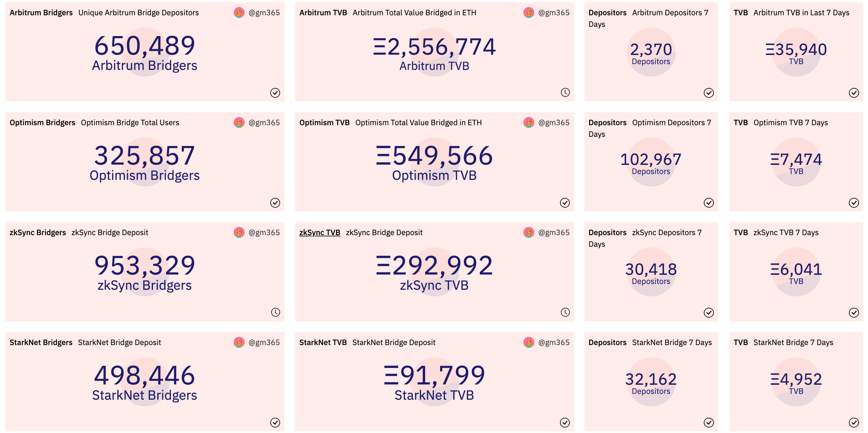Screen dimensions: 868x433
Task: Open @gm365 link on Arbitrum TVB card
Action: [554, 13]
